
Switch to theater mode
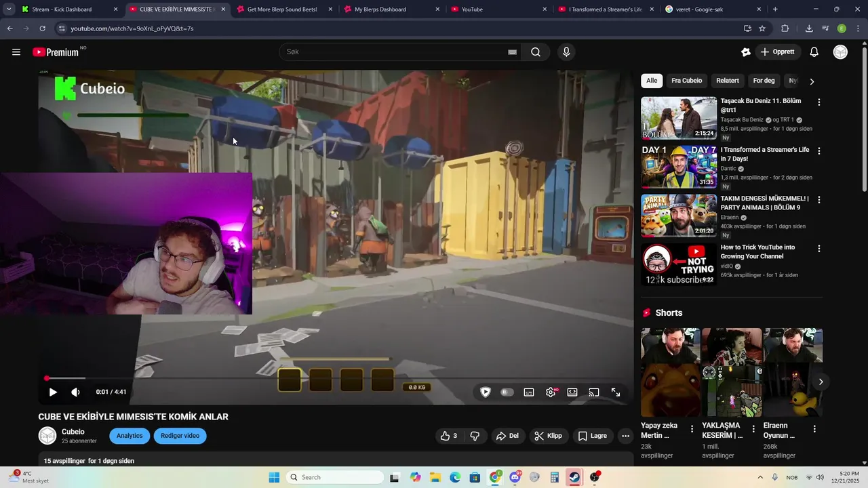click(x=572, y=392)
